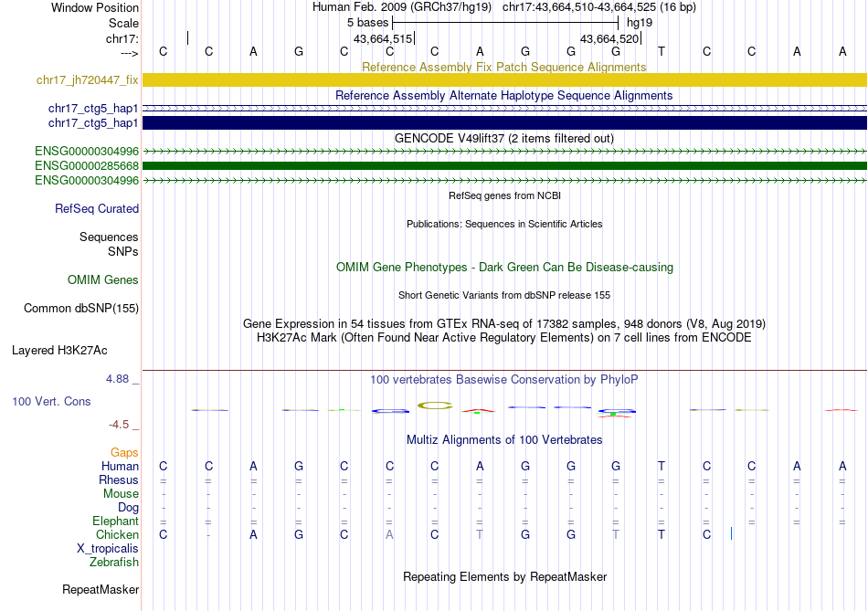868x611 pixels.
Task: Click the SNPs track label
Action: pos(123,251)
